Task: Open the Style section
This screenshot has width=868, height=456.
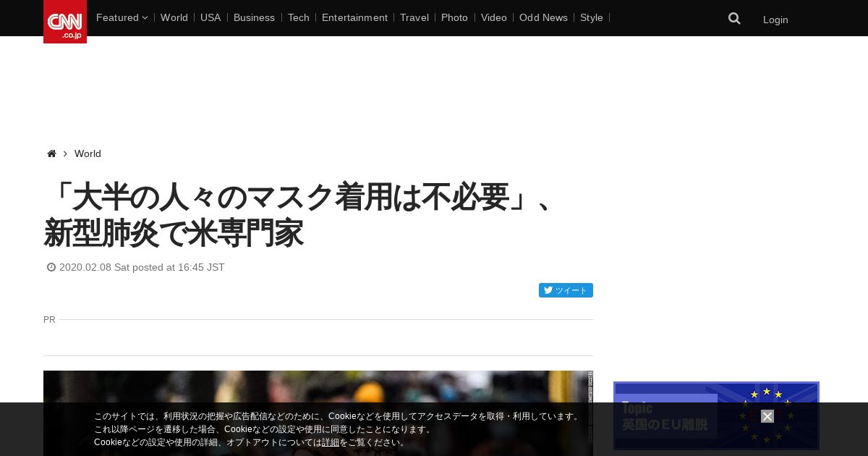Action: [x=592, y=17]
